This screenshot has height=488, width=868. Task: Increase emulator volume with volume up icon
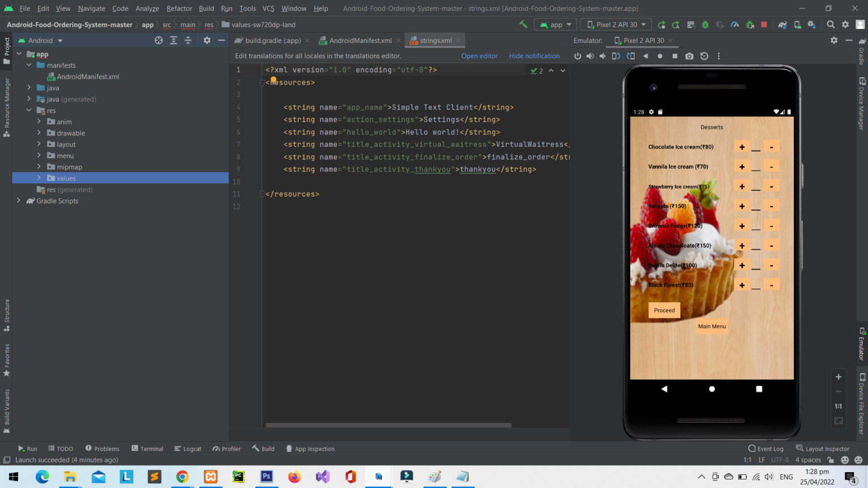pyautogui.click(x=590, y=56)
